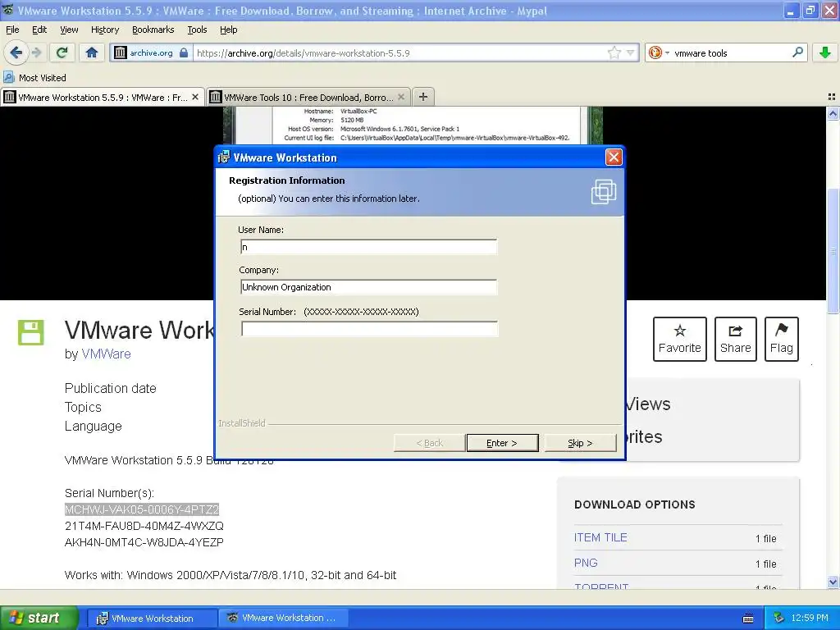
Task: Click serial number 21T4M-FAU8D-40M4Z-4WXZQ
Action: point(144,526)
